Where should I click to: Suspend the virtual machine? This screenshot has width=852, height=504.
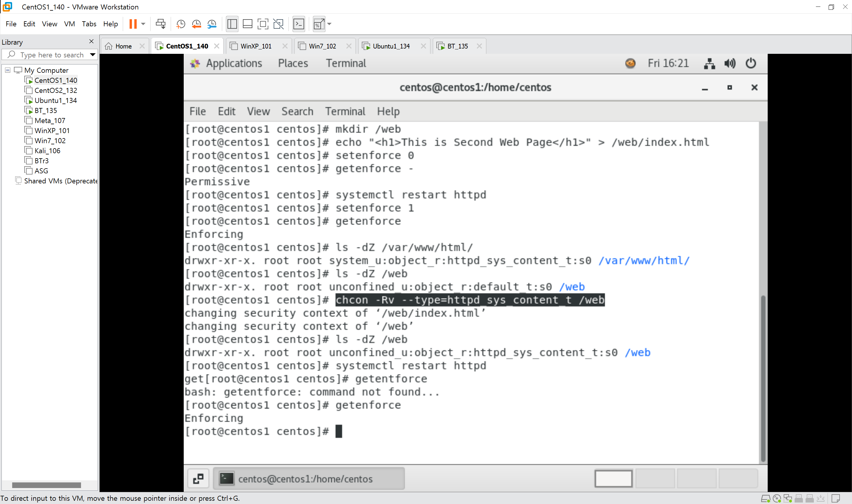(x=133, y=24)
